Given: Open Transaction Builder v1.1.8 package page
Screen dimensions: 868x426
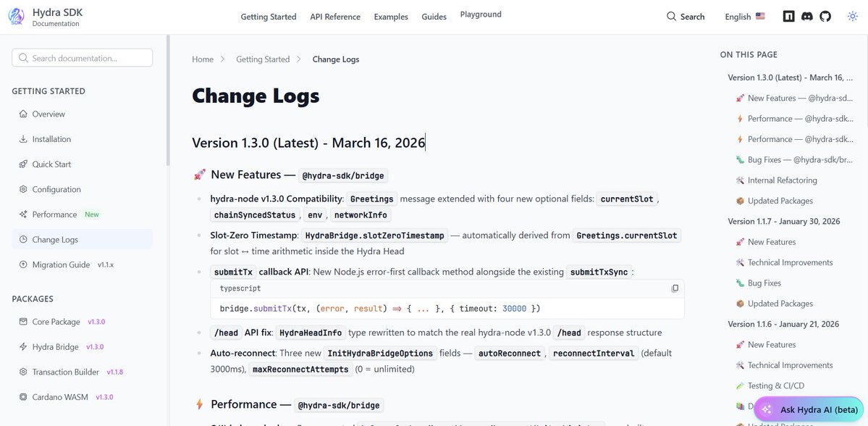Looking at the screenshot, I should (x=82, y=372).
